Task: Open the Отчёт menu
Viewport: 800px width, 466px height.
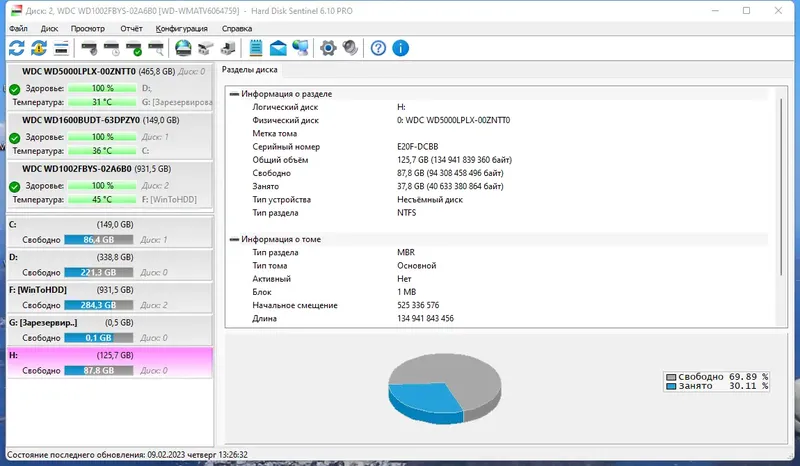Action: (x=131, y=29)
